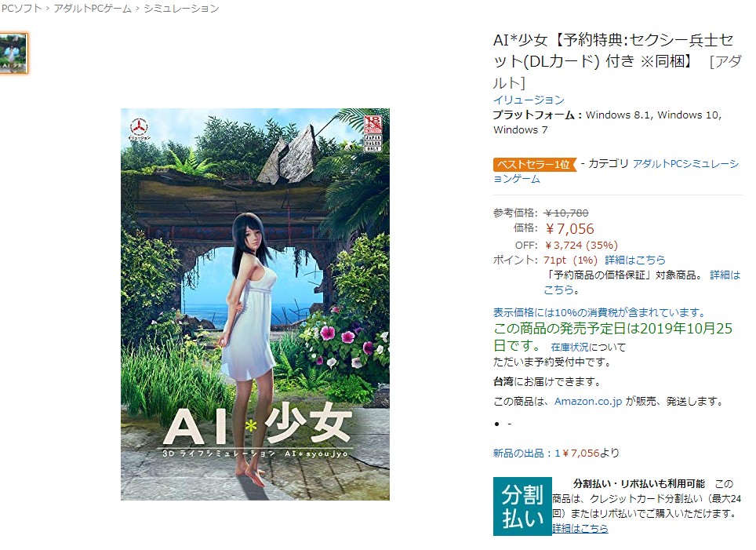Click the ¥7,056 price text
Image resolution: width=756 pixels, height=550 pixels.
[x=570, y=228]
